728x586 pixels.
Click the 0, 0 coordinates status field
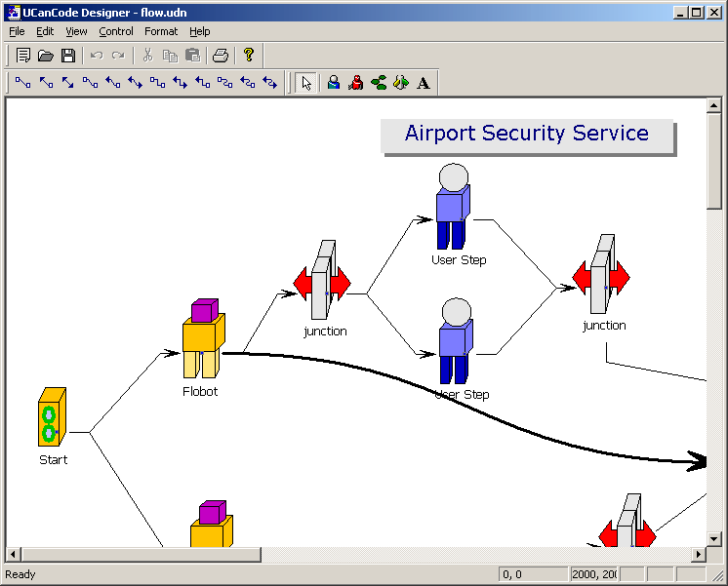[534, 574]
